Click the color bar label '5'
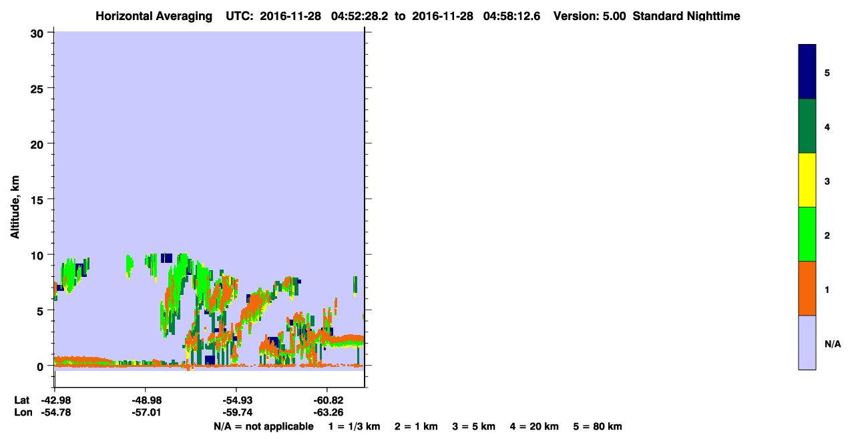The width and height of the screenshot is (868, 445). (x=827, y=72)
